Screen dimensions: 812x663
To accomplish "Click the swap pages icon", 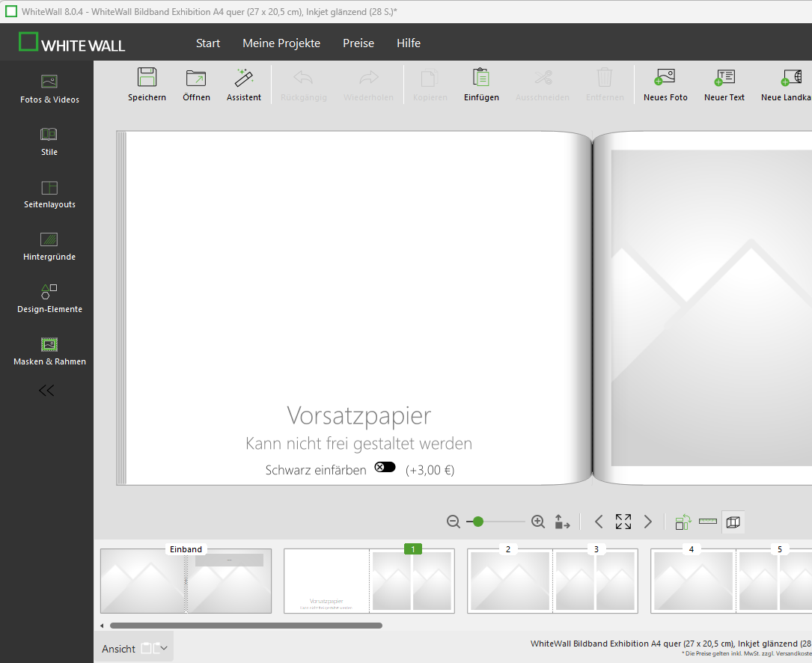I will 683,522.
